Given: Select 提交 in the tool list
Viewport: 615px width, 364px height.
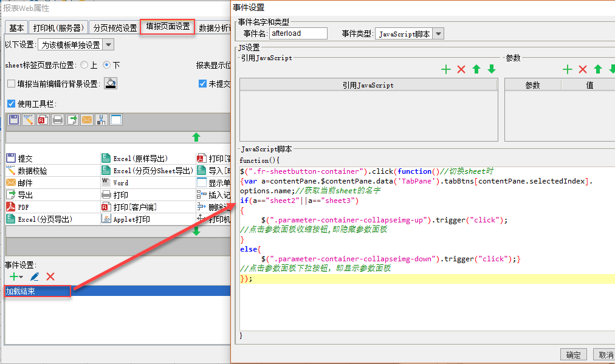Looking at the screenshot, I should 25,159.
